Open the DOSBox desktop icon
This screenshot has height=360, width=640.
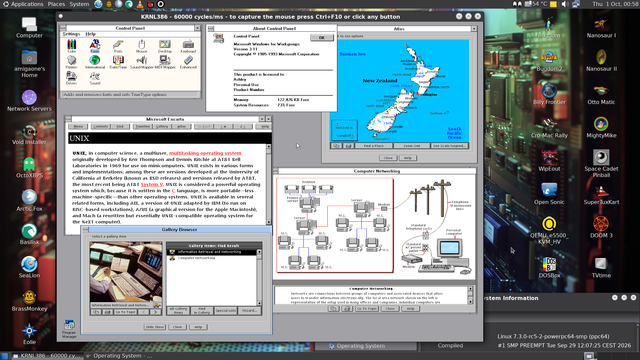[549, 267]
